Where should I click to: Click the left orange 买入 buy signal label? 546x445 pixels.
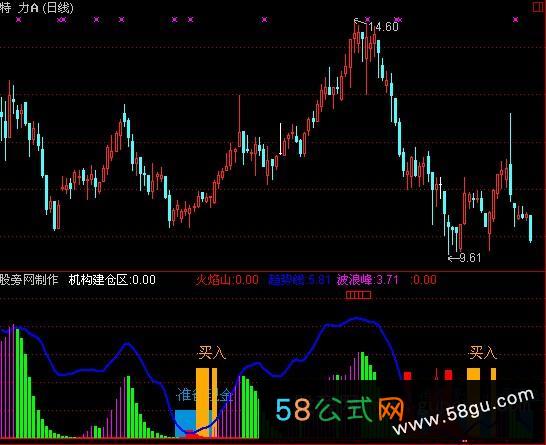[211, 353]
